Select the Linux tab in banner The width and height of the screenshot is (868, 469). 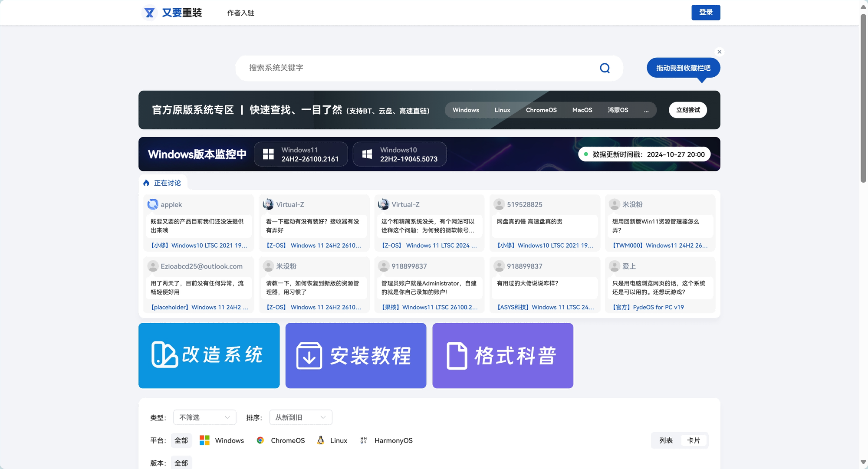click(502, 110)
